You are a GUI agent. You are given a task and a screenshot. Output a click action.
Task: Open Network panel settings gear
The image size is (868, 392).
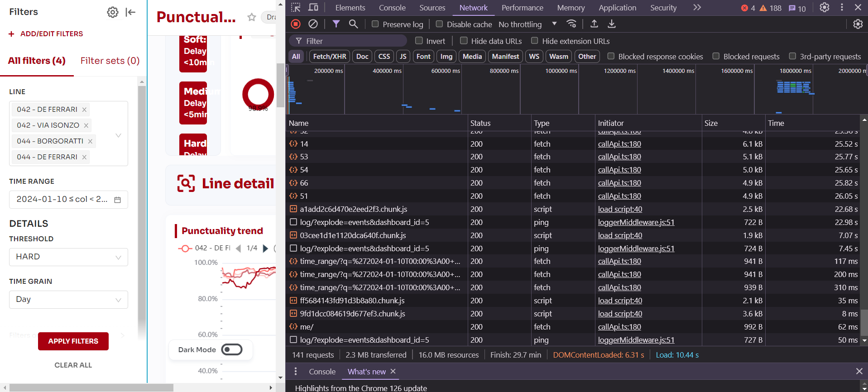point(858,24)
